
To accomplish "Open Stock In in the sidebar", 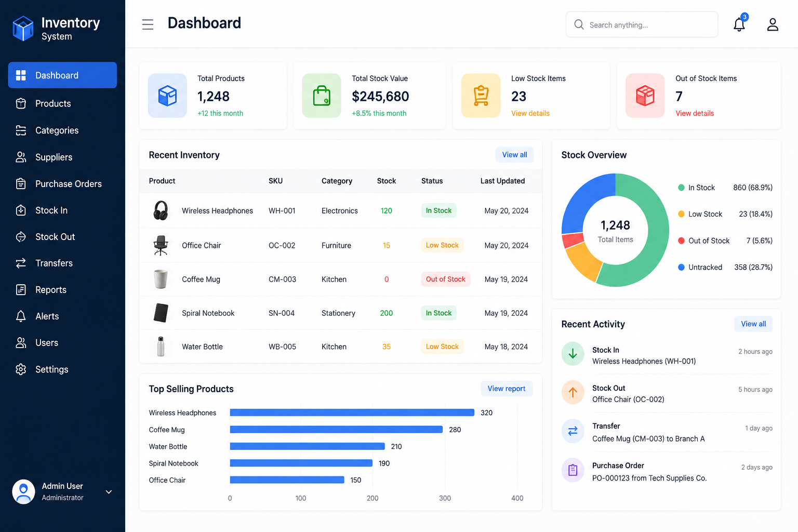I will [62, 210].
